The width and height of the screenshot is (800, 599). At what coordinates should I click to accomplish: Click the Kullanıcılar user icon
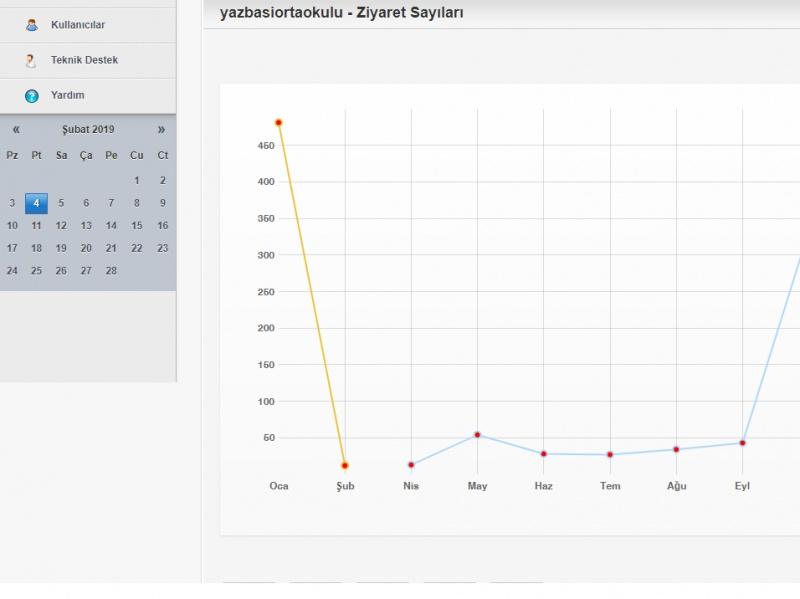(x=32, y=25)
